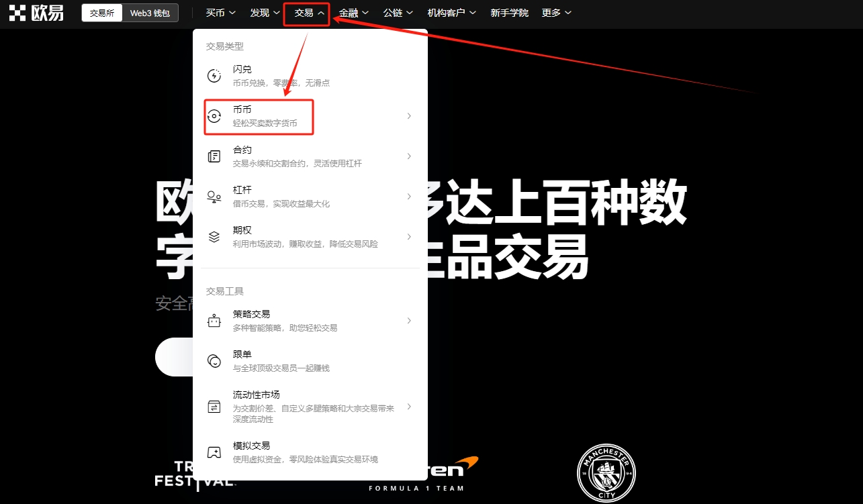Click the 期权 options icon
The image size is (863, 504).
point(214,237)
